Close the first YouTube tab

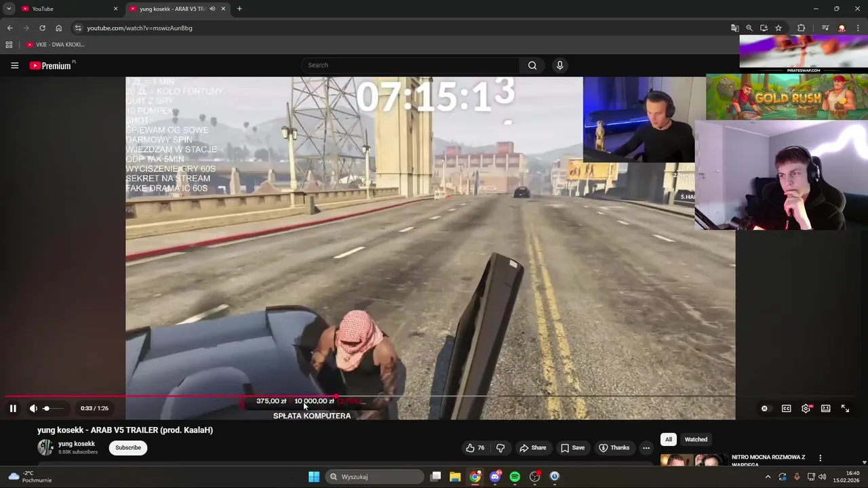115,9
